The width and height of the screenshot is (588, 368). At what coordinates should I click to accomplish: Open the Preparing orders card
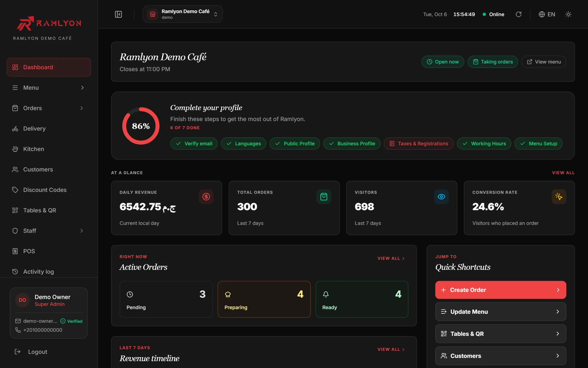pos(264,299)
